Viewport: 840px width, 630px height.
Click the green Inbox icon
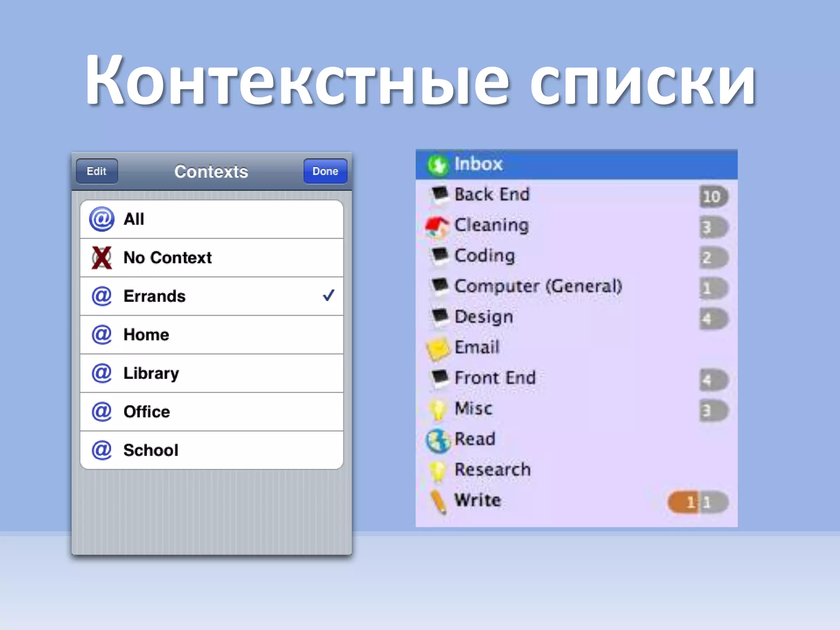[438, 165]
